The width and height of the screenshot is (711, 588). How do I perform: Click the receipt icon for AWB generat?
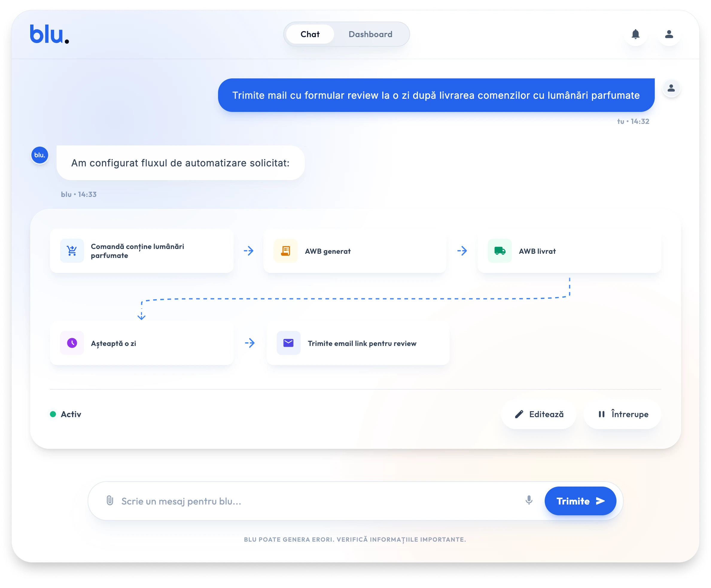point(286,251)
